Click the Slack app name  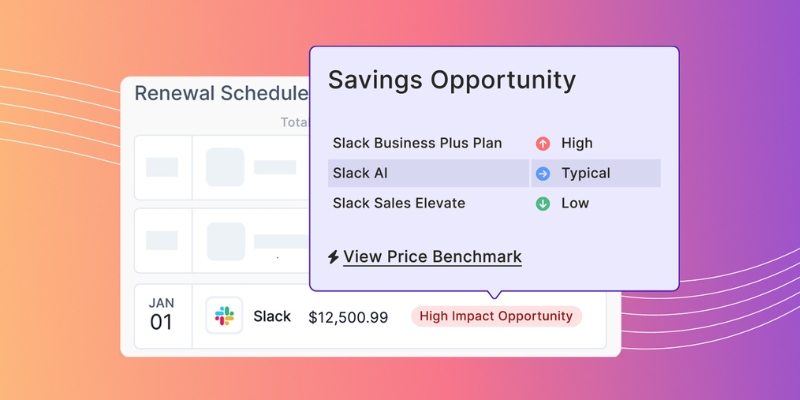click(272, 316)
